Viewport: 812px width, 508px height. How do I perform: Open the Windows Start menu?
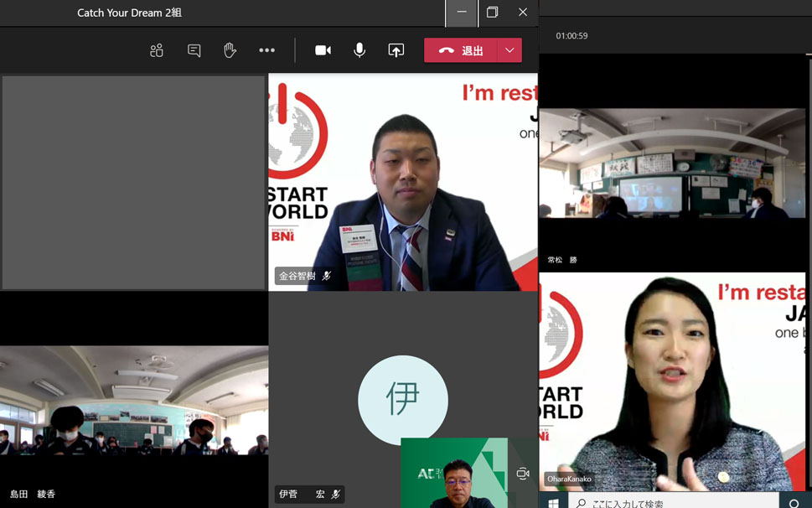click(x=553, y=502)
